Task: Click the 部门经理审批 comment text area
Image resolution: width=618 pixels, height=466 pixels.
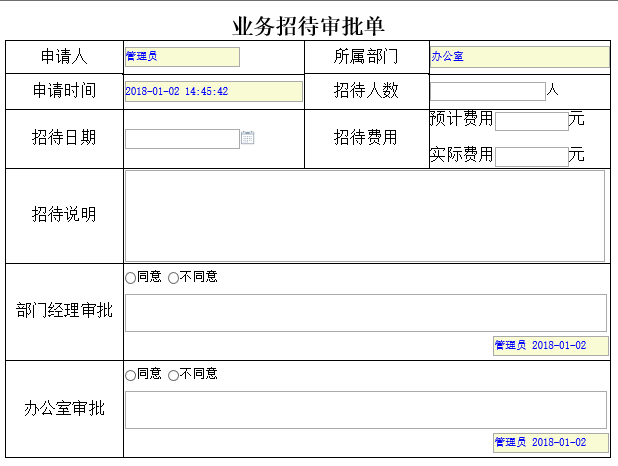Action: coord(365,313)
